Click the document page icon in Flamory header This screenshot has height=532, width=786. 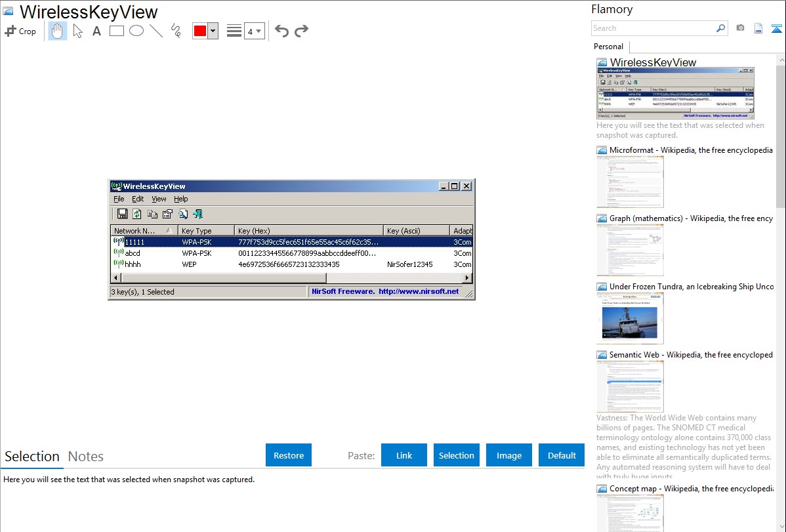[x=758, y=29]
